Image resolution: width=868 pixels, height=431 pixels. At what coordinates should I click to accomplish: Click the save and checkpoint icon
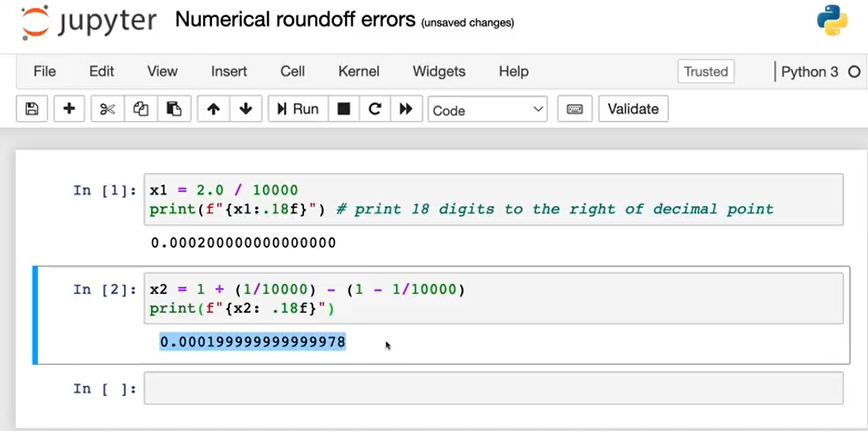coord(32,109)
